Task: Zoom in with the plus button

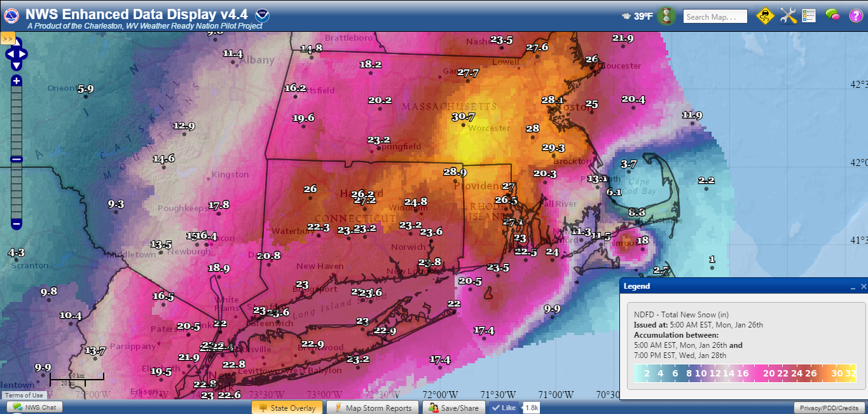Action: tap(16, 80)
